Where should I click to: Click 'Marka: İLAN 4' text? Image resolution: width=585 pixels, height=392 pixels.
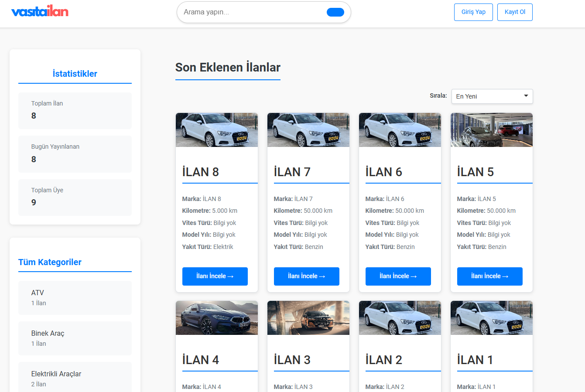pyautogui.click(x=202, y=387)
